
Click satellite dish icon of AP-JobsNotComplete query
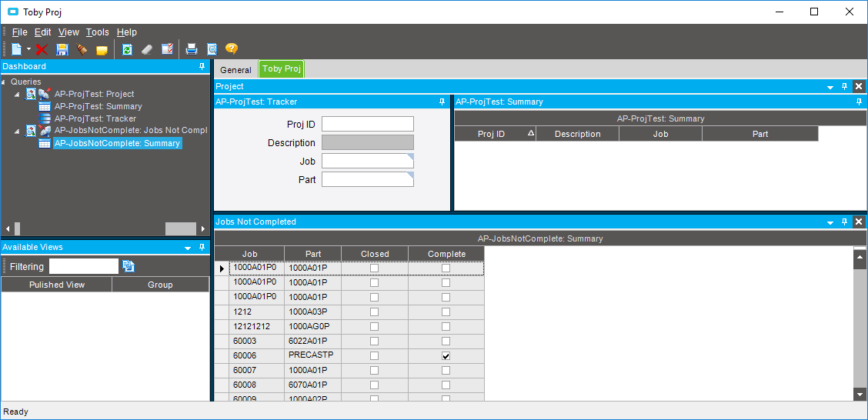(45, 131)
